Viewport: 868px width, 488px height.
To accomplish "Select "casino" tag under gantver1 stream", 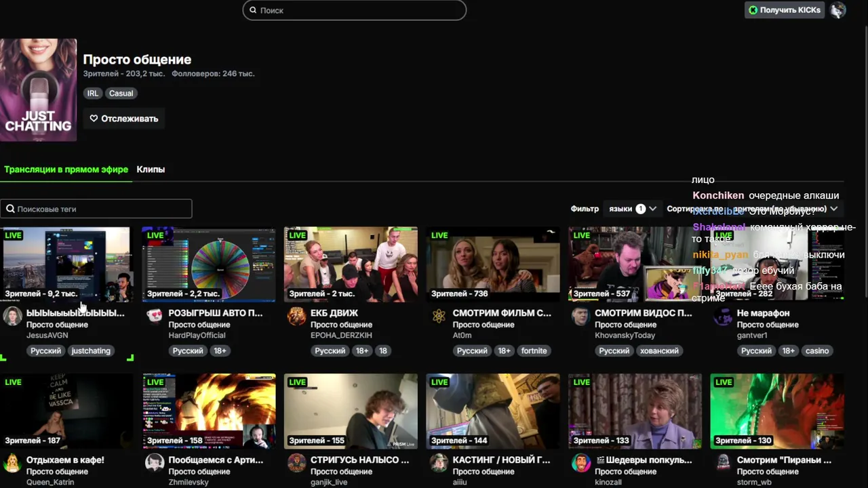I will click(x=817, y=351).
